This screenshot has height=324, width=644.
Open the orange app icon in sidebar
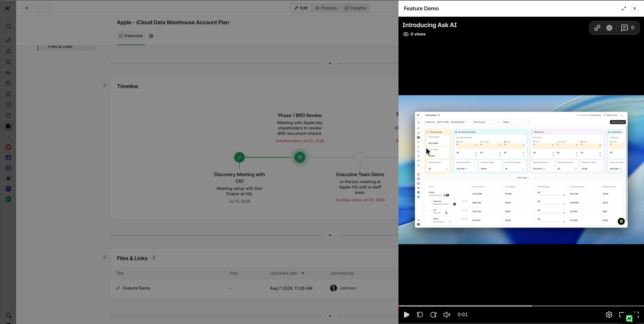pyautogui.click(x=8, y=147)
